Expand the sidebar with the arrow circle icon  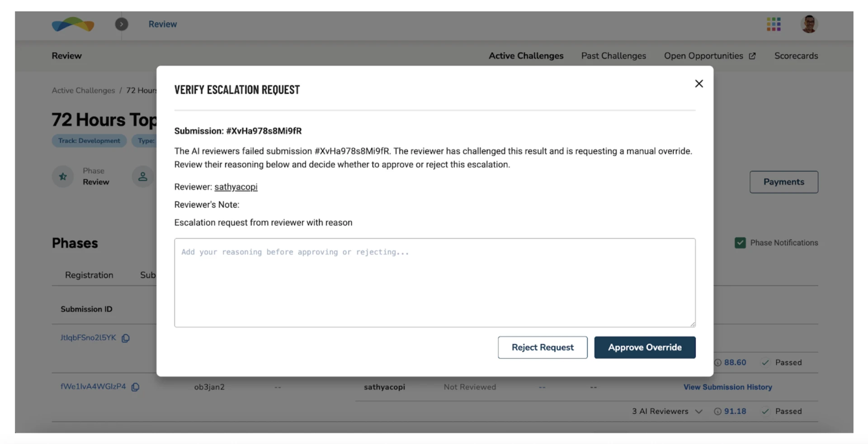pyautogui.click(x=121, y=24)
